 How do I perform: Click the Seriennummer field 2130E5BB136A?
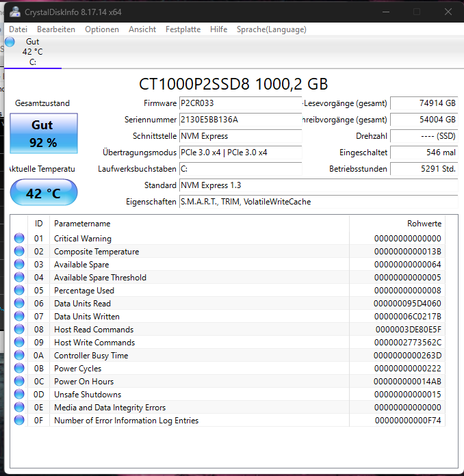[x=240, y=120]
